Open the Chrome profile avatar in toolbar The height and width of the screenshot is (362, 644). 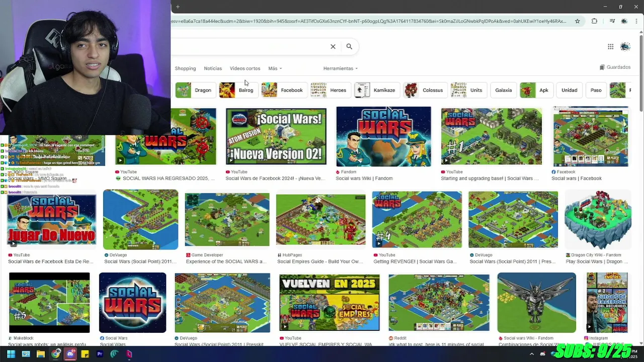(x=624, y=21)
